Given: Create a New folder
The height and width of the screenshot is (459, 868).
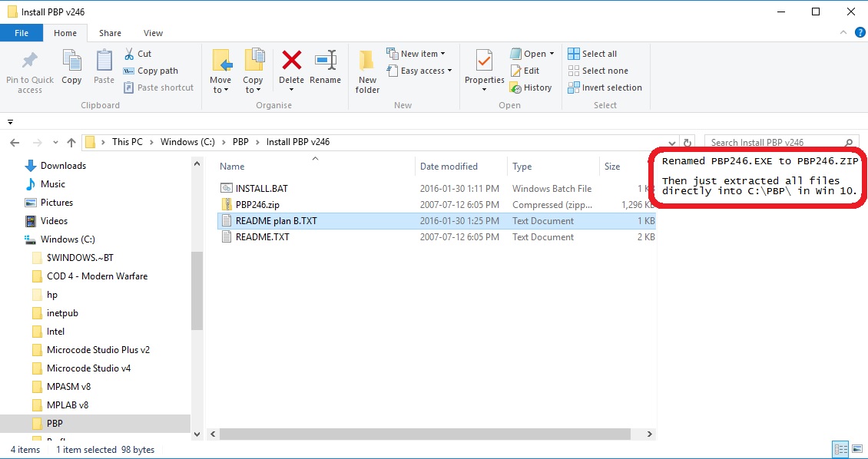Looking at the screenshot, I should (x=368, y=72).
